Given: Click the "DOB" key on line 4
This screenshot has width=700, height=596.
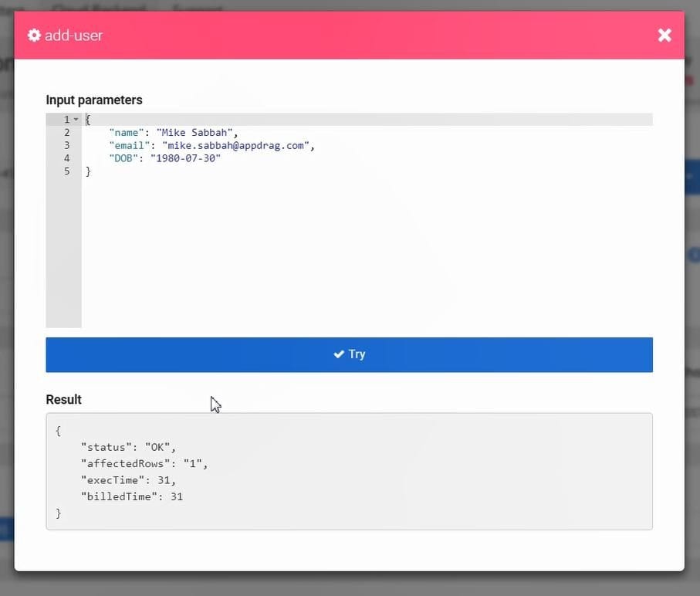Looking at the screenshot, I should pos(123,158).
